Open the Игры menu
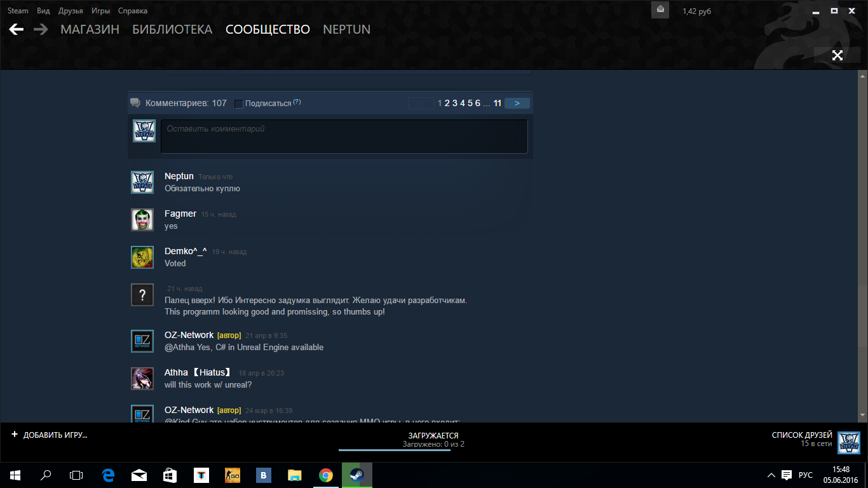 click(x=100, y=11)
